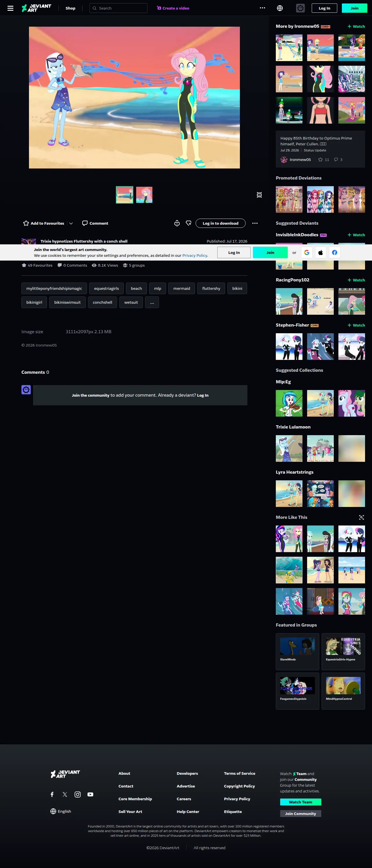Viewport: 372px width, 868px height.
Task: Open English language selector in footer
Action: coord(61,811)
